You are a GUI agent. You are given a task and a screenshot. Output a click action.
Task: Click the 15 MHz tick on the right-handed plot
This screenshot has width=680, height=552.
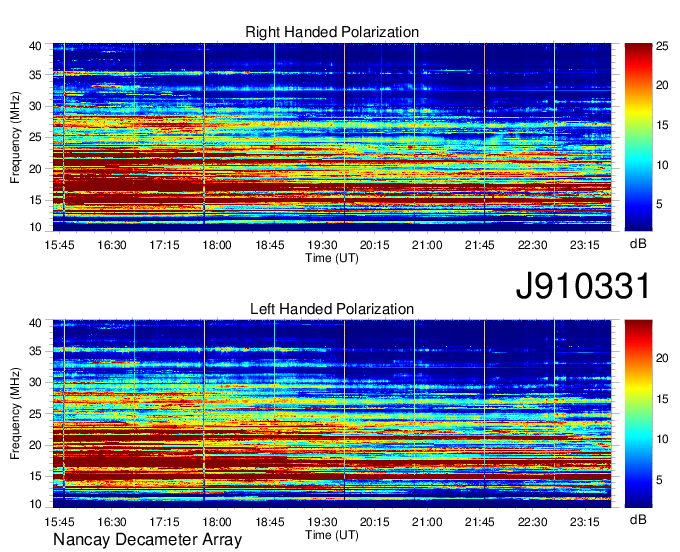[x=36, y=200]
